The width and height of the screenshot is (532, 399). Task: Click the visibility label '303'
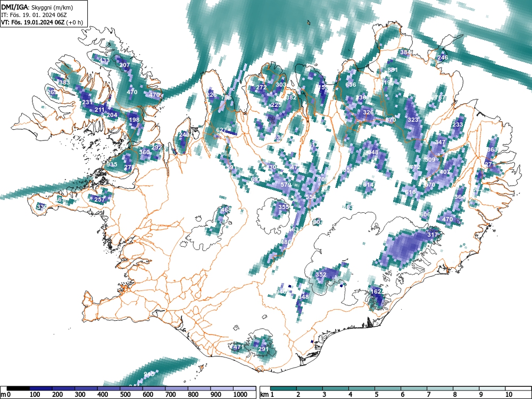click(x=281, y=85)
